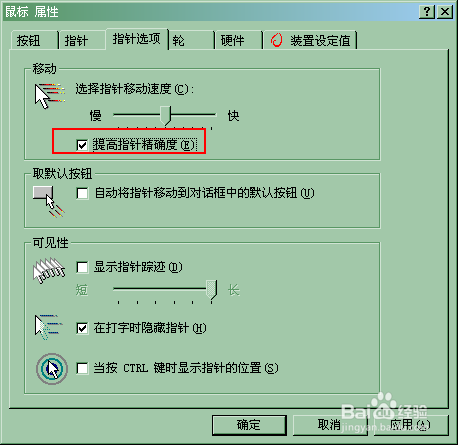Click the pointer speed motion icon
458x445 pixels.
click(50, 95)
